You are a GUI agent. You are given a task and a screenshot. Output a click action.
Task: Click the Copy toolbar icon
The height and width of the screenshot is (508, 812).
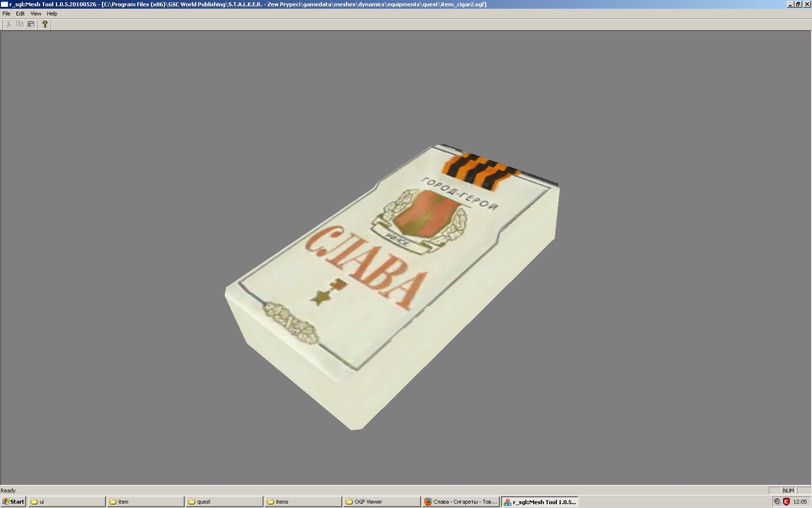(20, 24)
